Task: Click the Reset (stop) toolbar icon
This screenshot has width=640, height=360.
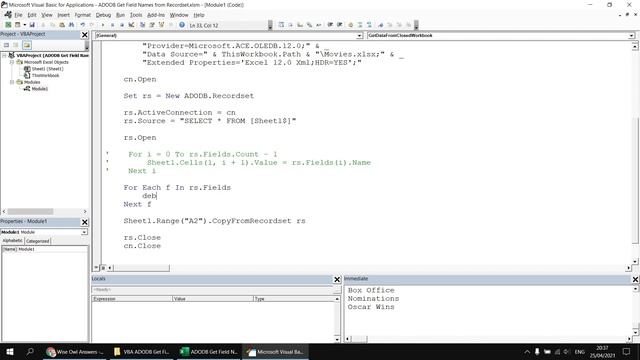Action: point(122,25)
